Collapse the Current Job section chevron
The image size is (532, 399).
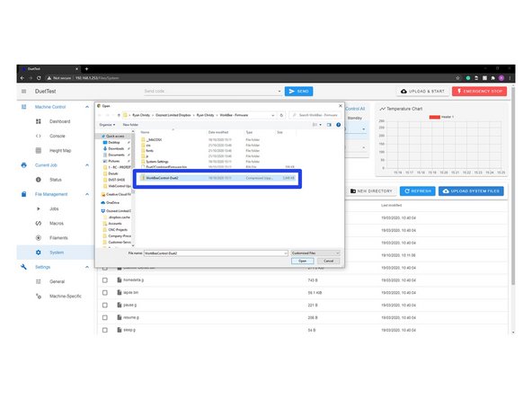pyautogui.click(x=87, y=165)
